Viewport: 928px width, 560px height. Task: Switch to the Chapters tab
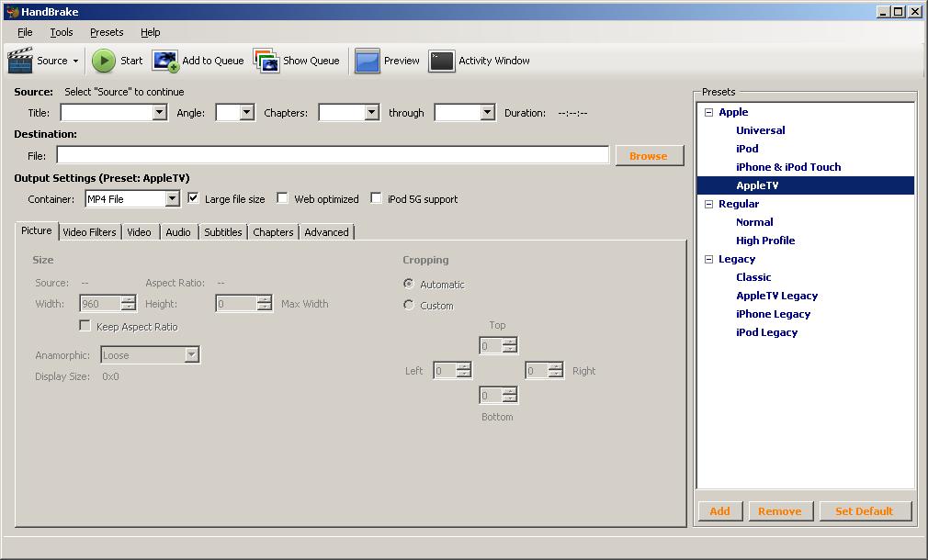pos(273,232)
